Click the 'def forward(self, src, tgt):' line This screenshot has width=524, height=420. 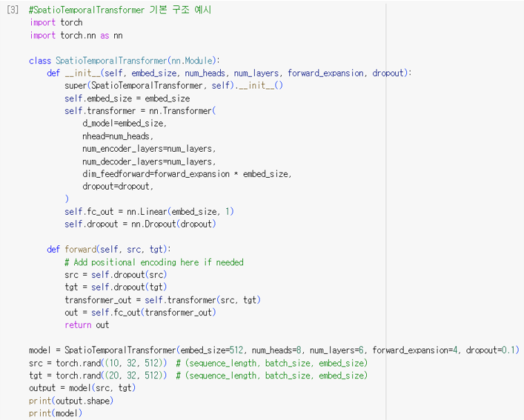[x=109, y=249]
